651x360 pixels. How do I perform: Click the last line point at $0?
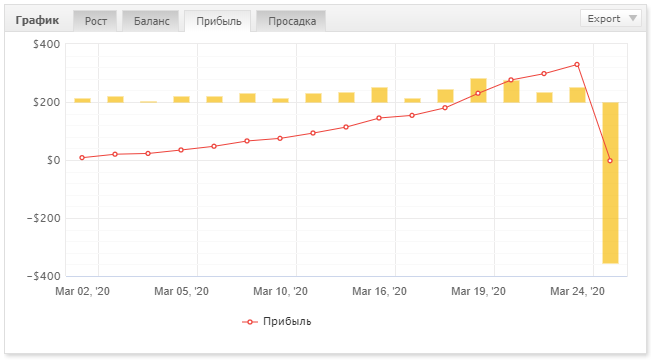pyautogui.click(x=610, y=161)
